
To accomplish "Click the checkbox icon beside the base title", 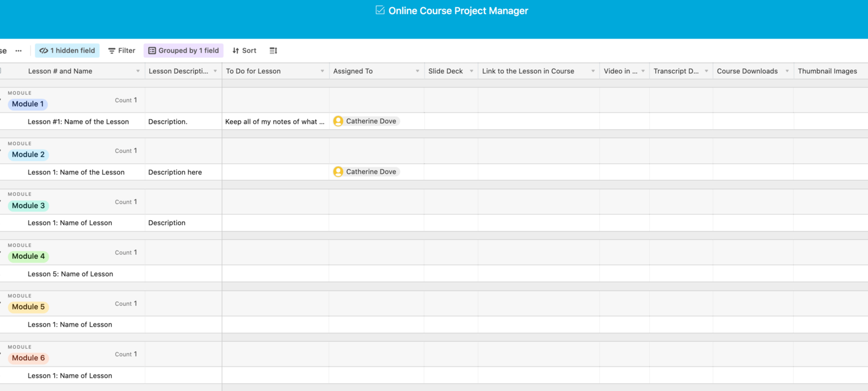I will point(380,10).
